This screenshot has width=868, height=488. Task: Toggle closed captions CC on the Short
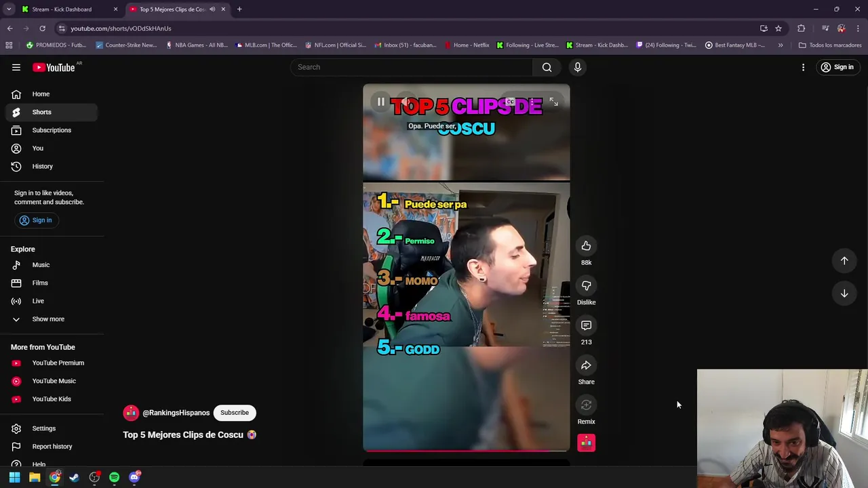click(510, 102)
